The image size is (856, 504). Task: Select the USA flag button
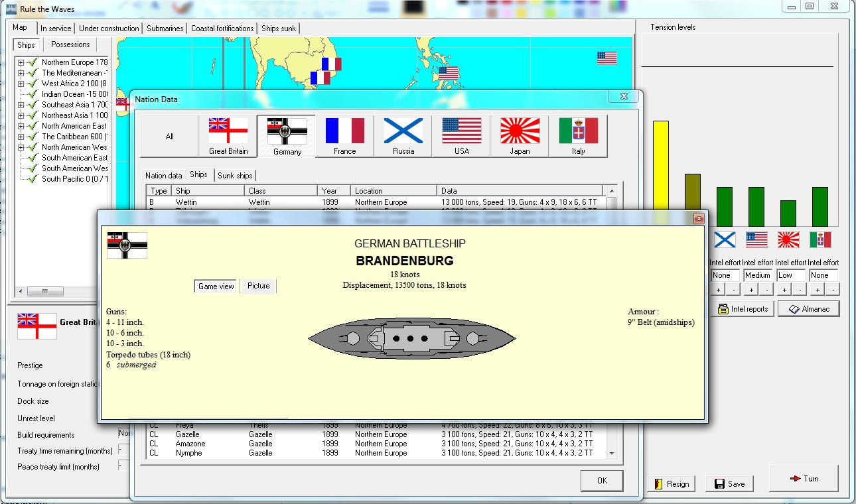tap(461, 136)
